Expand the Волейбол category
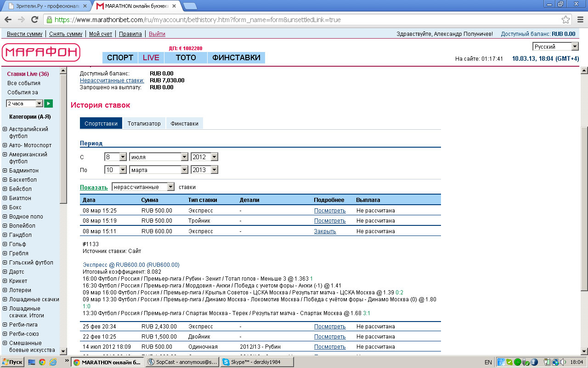 5,226
